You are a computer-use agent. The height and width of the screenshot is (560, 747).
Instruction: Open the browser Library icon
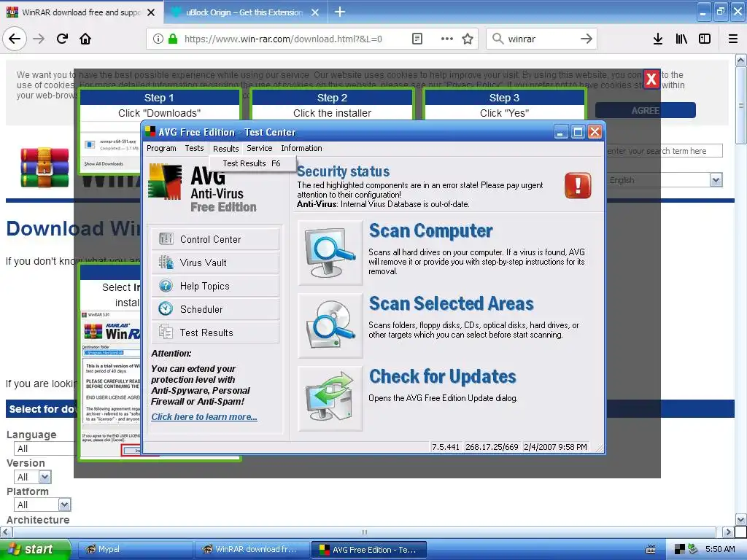coord(681,39)
